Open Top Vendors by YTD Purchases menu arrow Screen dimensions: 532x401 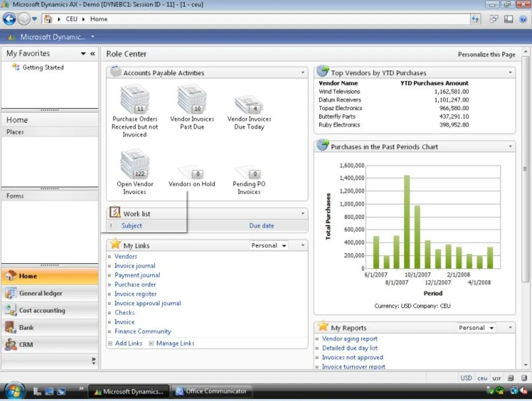click(x=510, y=72)
